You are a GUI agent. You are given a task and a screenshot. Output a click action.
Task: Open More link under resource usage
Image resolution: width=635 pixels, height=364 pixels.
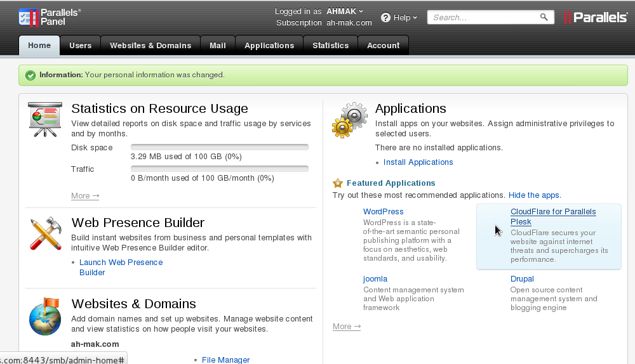click(85, 196)
